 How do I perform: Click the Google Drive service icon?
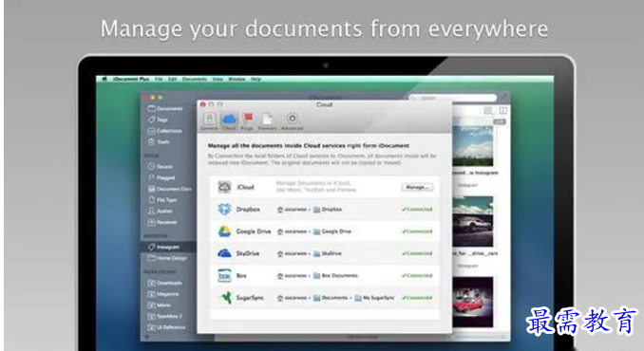click(x=224, y=231)
